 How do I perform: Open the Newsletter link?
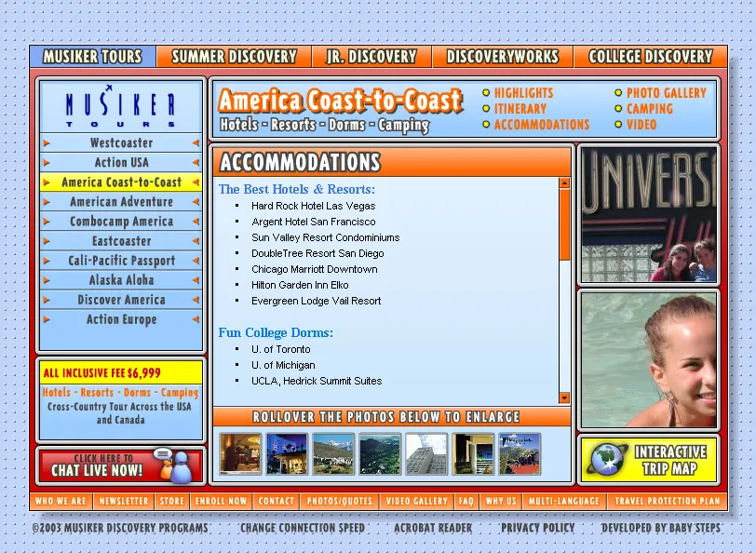(124, 502)
